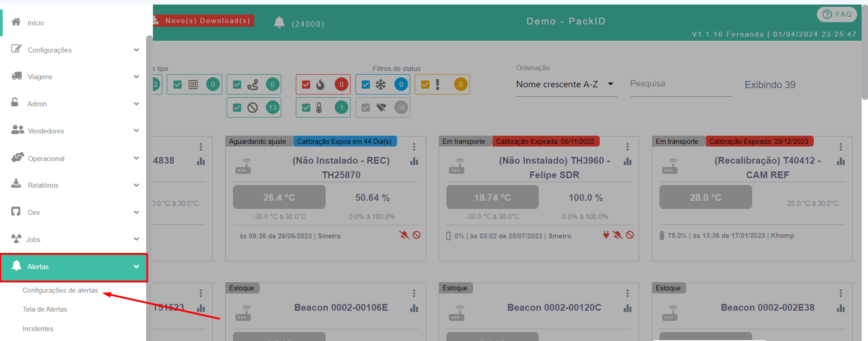Screen dimensions: 868x341
Task: Open chart icon on TH25870 card
Action: coord(414,161)
